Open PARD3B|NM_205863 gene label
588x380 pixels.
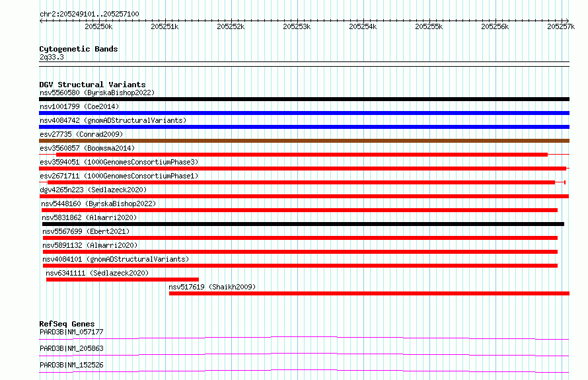[x=71, y=348]
